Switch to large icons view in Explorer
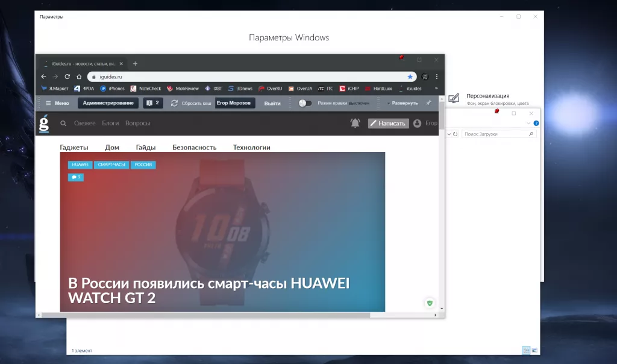 pyautogui.click(x=535, y=350)
